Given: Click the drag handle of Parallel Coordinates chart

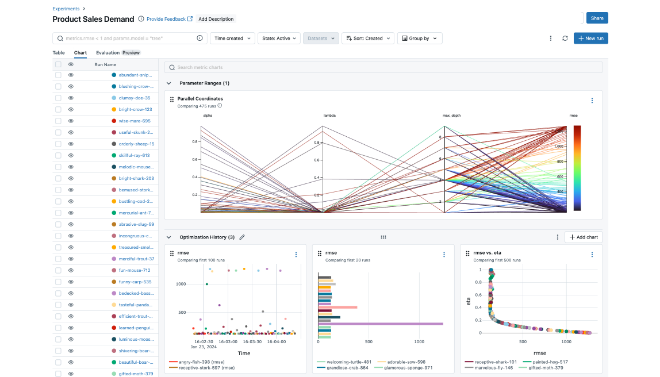Looking at the screenshot, I should (x=172, y=100).
